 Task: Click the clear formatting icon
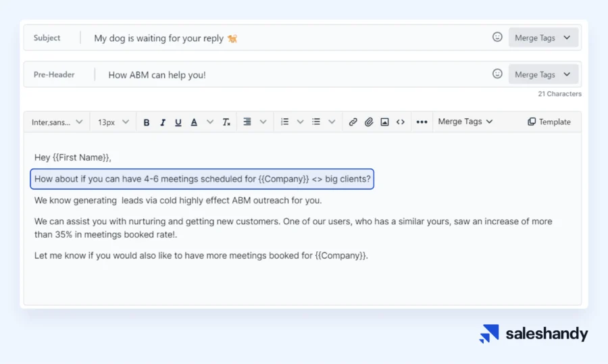tap(226, 122)
